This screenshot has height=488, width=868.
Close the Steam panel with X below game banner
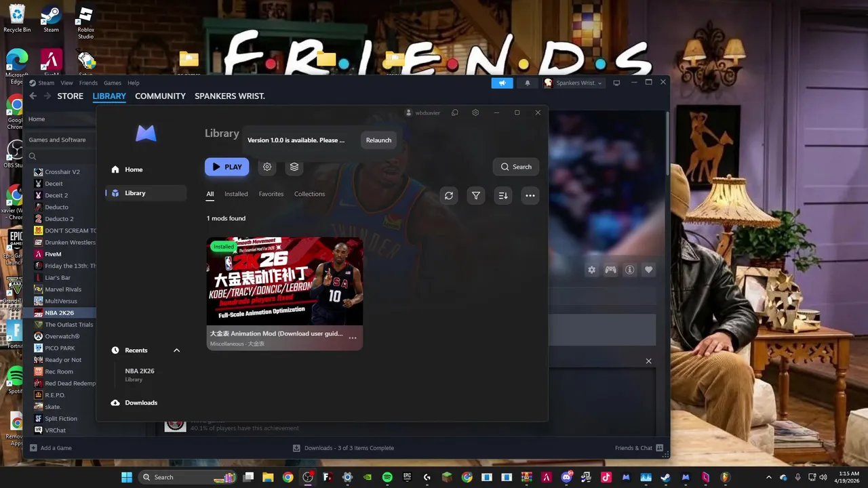pos(648,361)
